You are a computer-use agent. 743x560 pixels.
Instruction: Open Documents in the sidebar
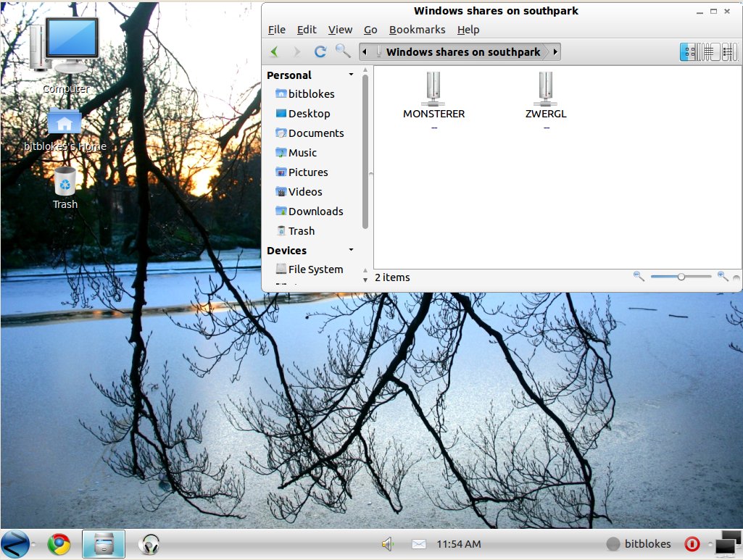[310, 133]
